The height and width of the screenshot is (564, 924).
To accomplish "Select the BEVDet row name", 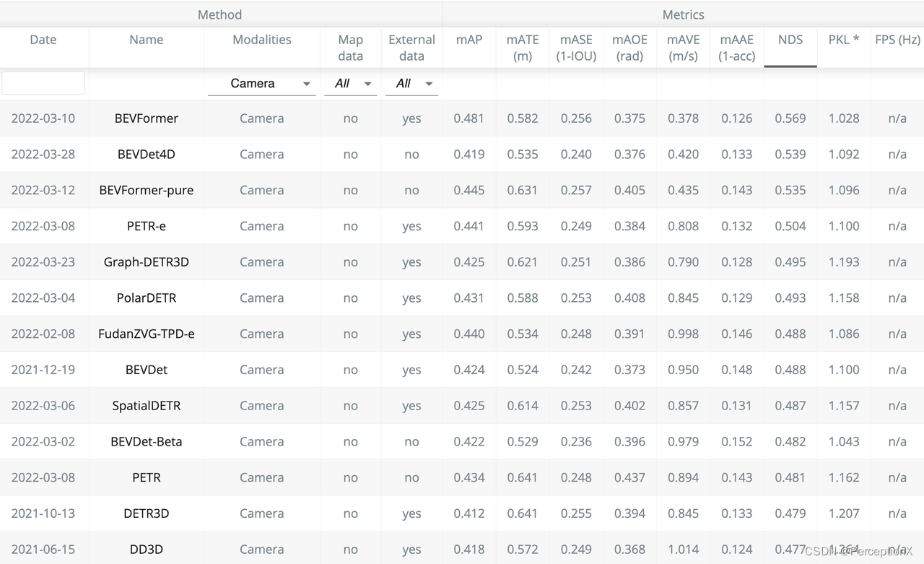I will [147, 370].
